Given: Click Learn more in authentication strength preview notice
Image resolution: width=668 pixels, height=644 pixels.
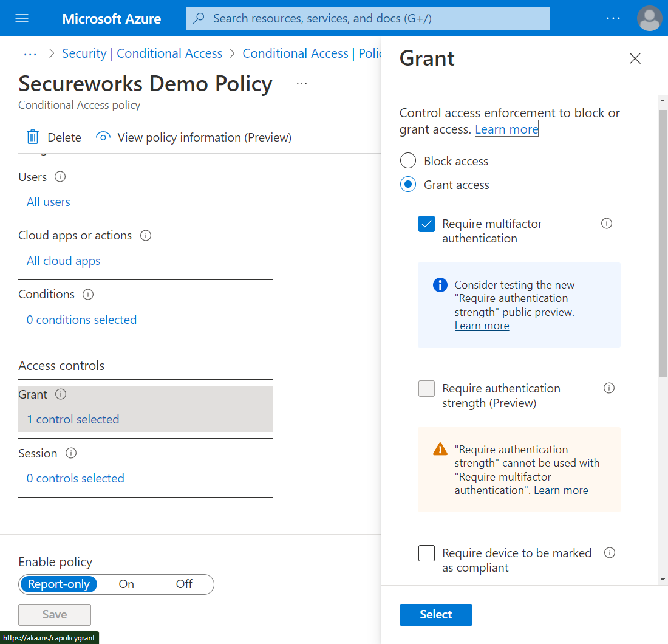Looking at the screenshot, I should point(482,326).
